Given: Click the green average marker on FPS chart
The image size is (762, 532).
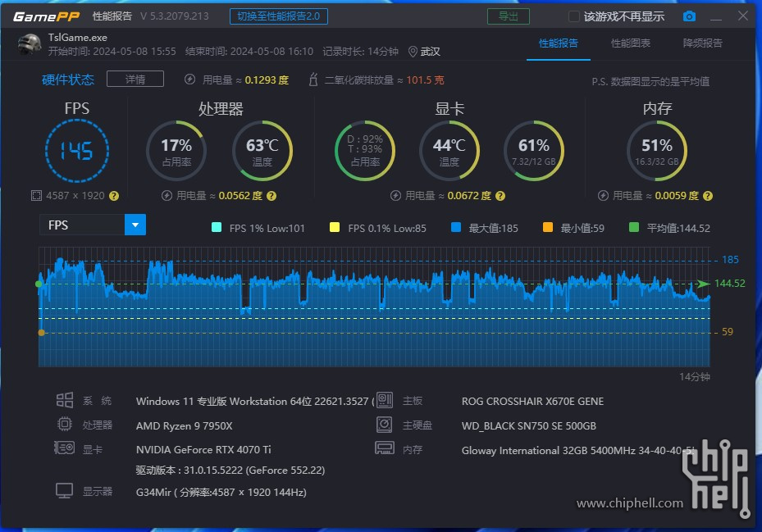Looking at the screenshot, I should point(39,284).
